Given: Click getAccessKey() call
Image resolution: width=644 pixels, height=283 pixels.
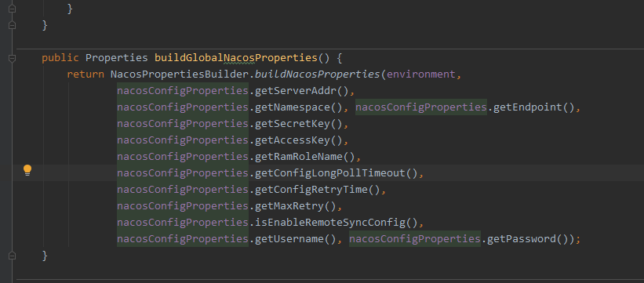Looking at the screenshot, I should click(x=299, y=140).
